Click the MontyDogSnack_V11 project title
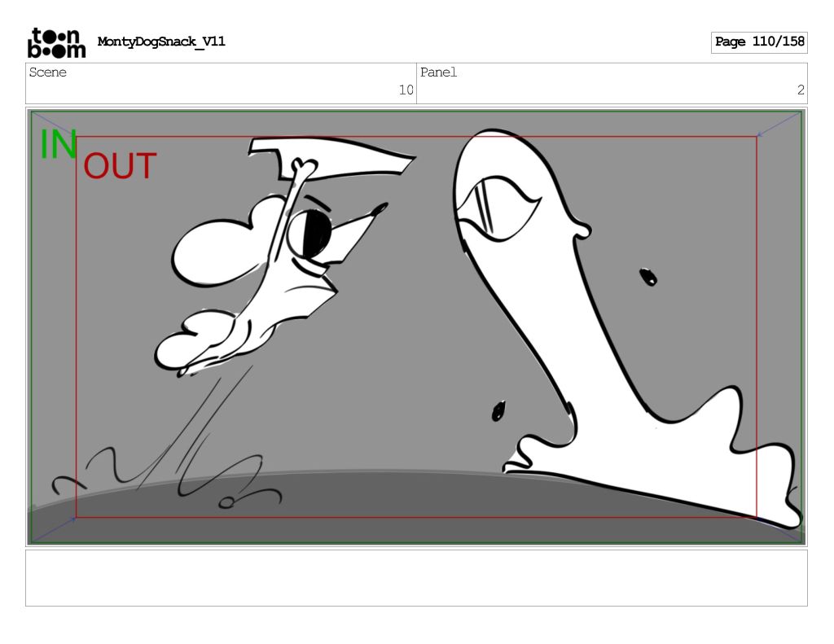The height and width of the screenshot is (644, 834). (161, 42)
